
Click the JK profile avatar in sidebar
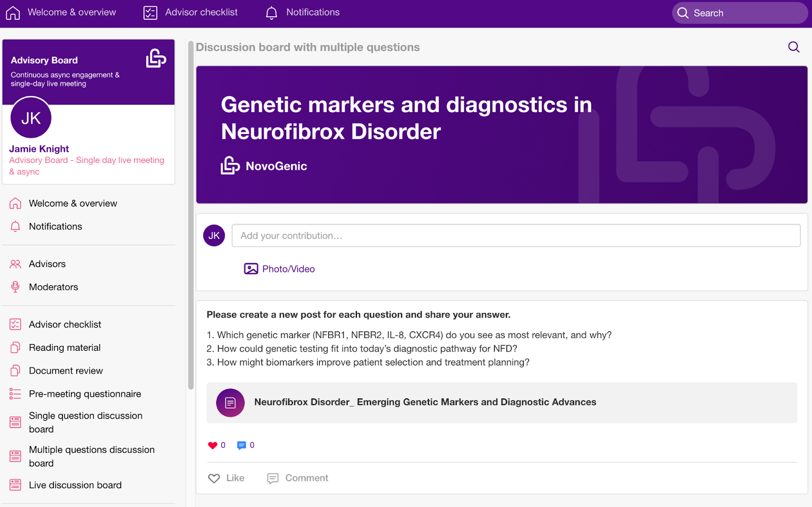click(x=31, y=118)
